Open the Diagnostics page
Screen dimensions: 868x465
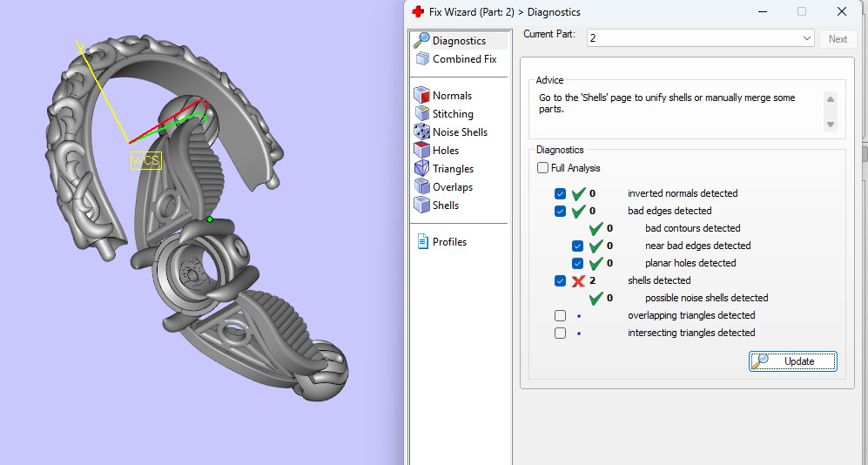pyautogui.click(x=459, y=40)
